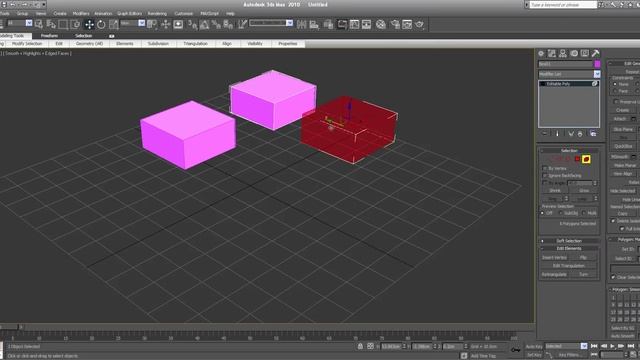640x360 pixels.
Task: Enable the By Vertex checkbox
Action: tap(544, 168)
